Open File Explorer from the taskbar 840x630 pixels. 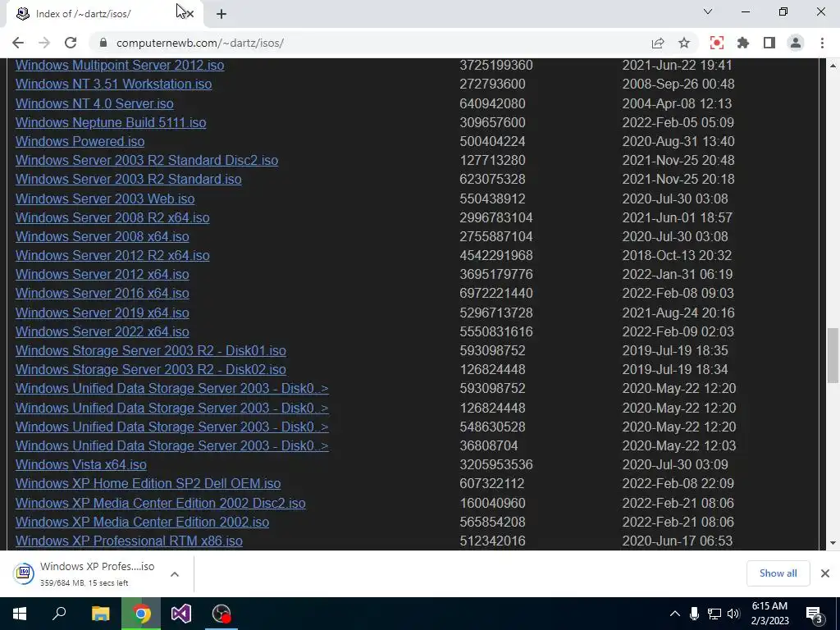(100, 614)
